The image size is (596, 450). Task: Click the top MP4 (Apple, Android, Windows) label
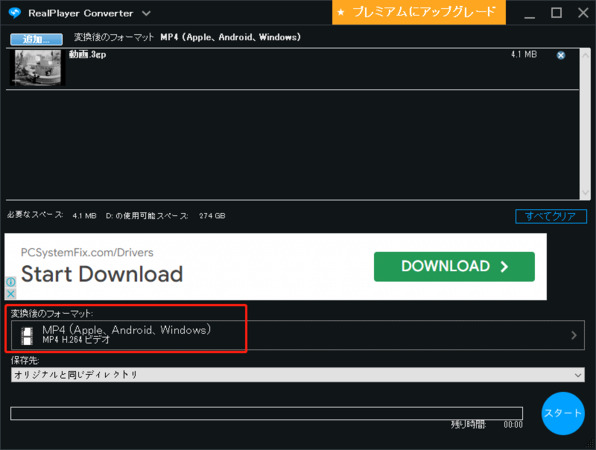pyautogui.click(x=230, y=37)
